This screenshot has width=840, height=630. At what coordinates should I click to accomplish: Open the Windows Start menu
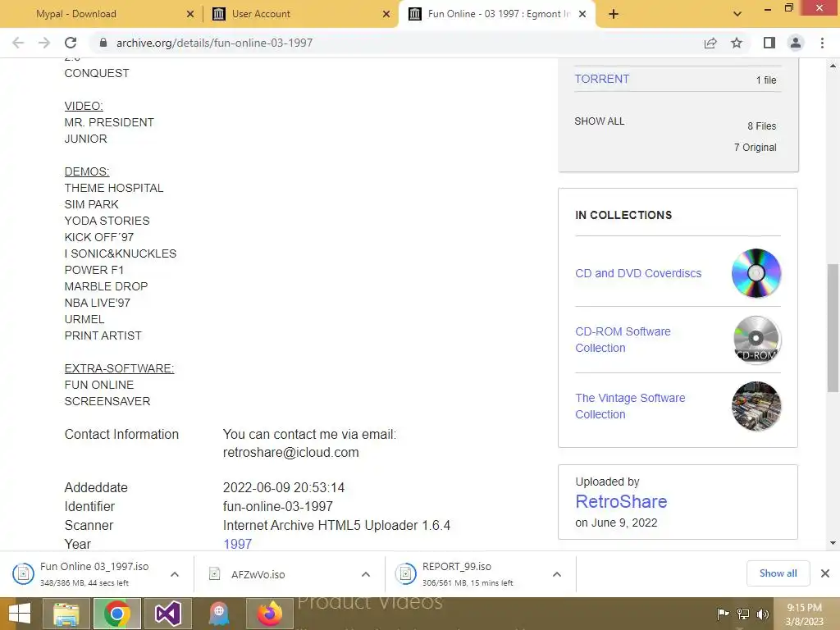(20, 614)
